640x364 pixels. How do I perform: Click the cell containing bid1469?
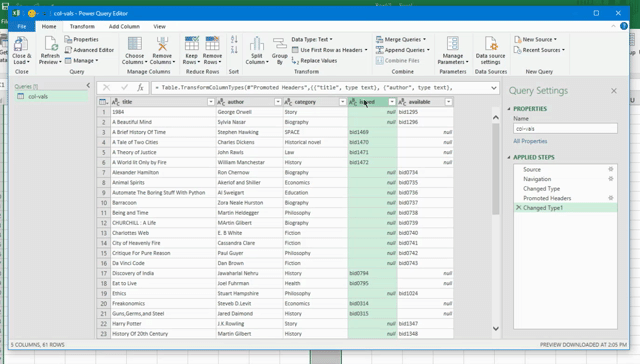372,132
